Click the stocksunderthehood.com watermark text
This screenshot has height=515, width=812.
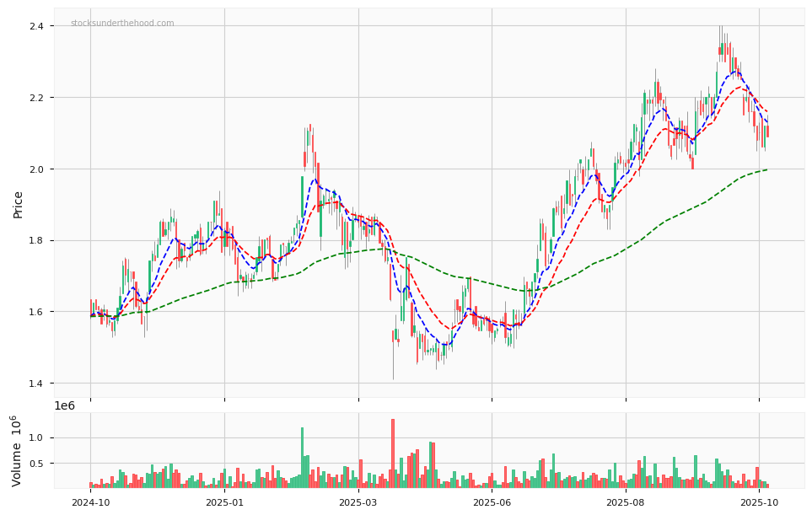[122, 24]
